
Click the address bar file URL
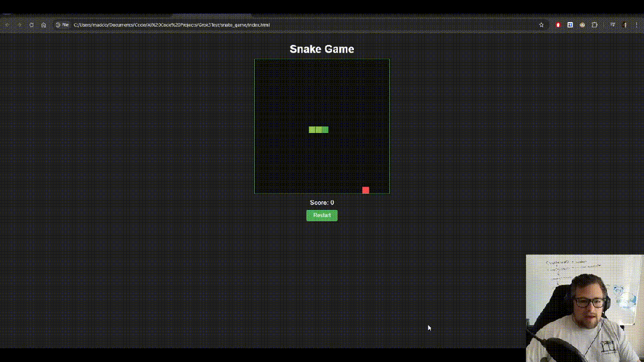point(172,25)
